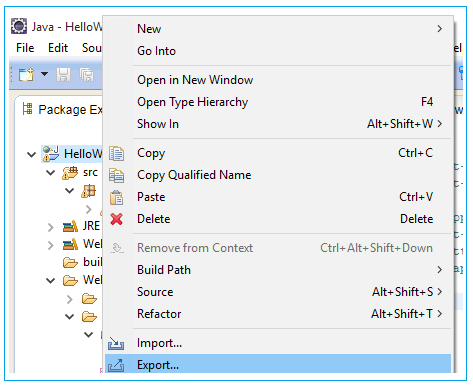Screen dimensions: 473x389
Task: Choose Export... from the context menu
Action: coord(278,365)
